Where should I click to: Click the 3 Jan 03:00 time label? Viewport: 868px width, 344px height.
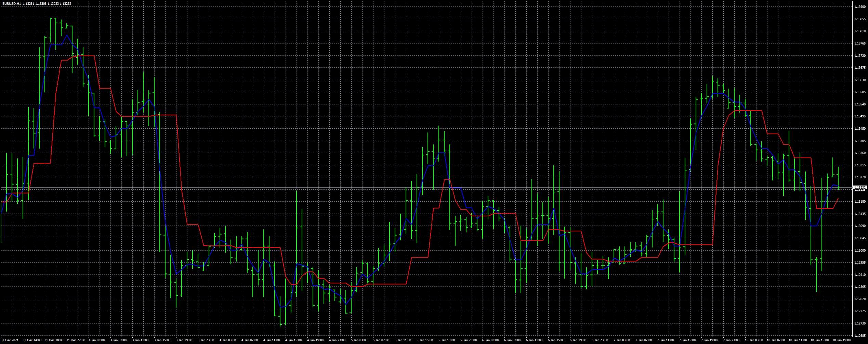(97, 340)
